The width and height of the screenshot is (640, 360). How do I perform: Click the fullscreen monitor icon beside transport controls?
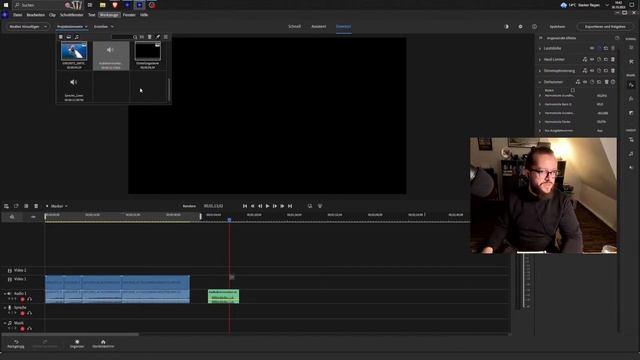click(x=310, y=206)
